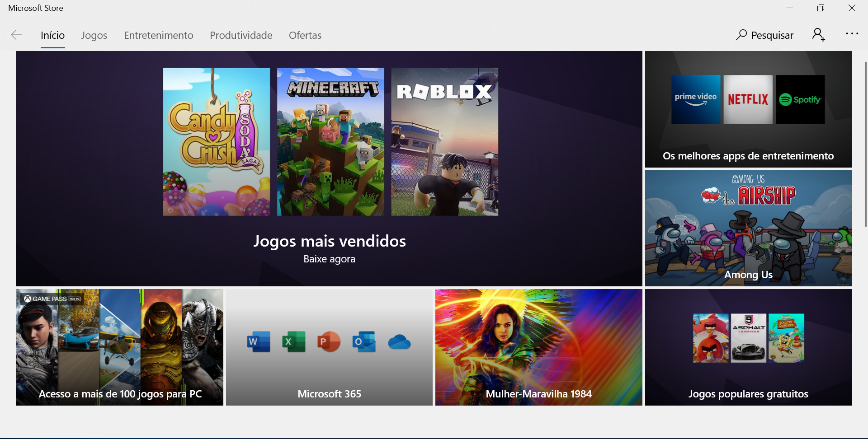868x439 pixels.
Task: Open the Microsoft 365 label
Action: click(x=330, y=394)
